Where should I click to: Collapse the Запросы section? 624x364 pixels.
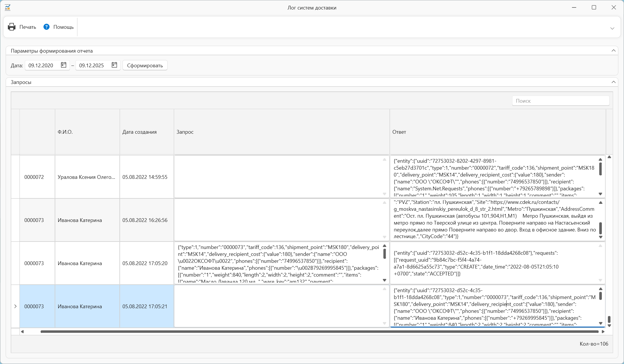pyautogui.click(x=613, y=82)
